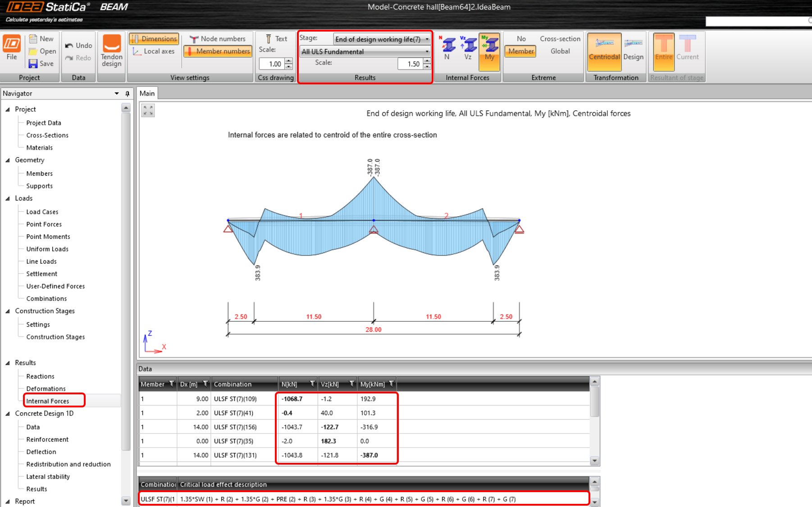Open Redistribution and reduction item
The image size is (812, 507).
tap(68, 464)
